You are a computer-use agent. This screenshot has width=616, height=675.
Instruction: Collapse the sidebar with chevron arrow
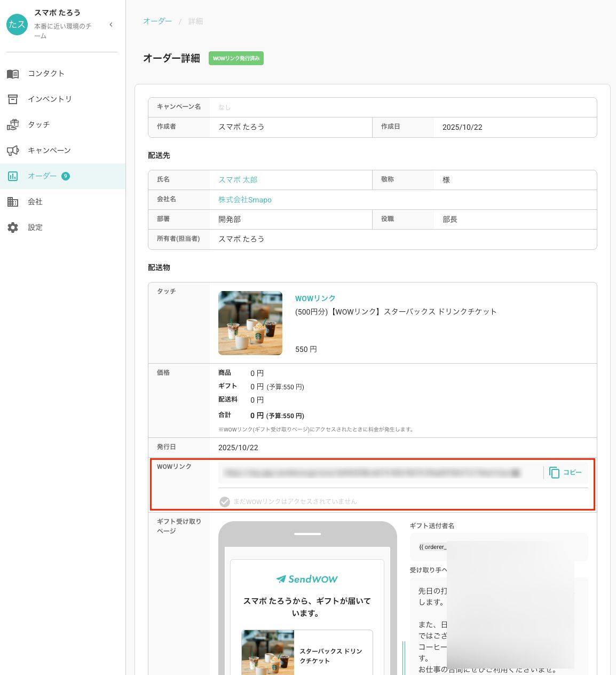[x=111, y=25]
